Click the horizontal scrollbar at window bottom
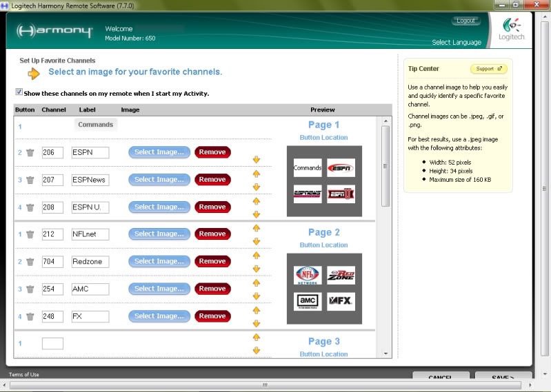 click(266, 385)
